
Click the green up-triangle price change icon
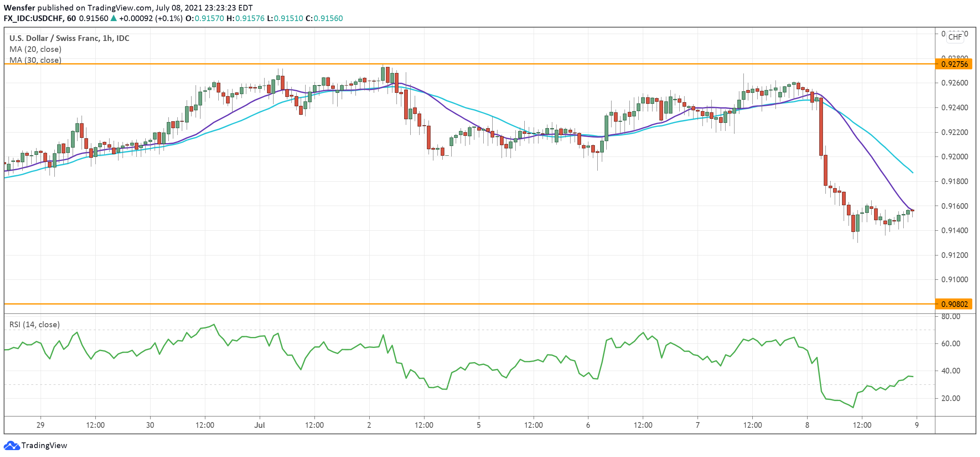coord(114,18)
